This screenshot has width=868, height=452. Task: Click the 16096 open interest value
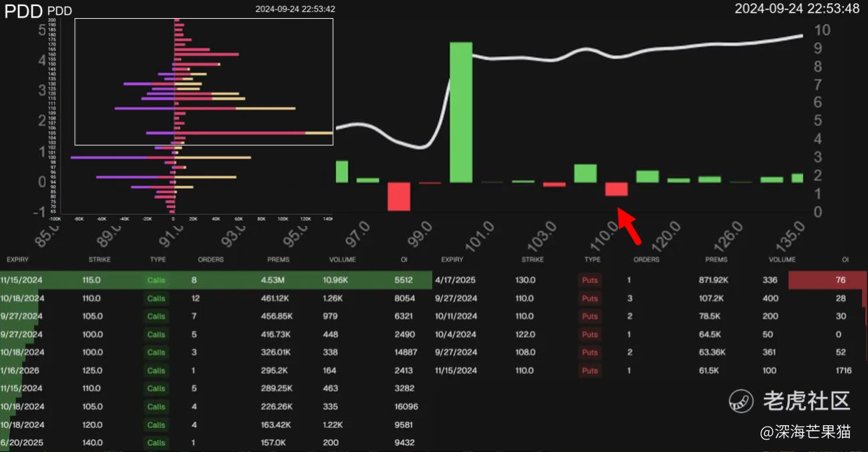406,407
